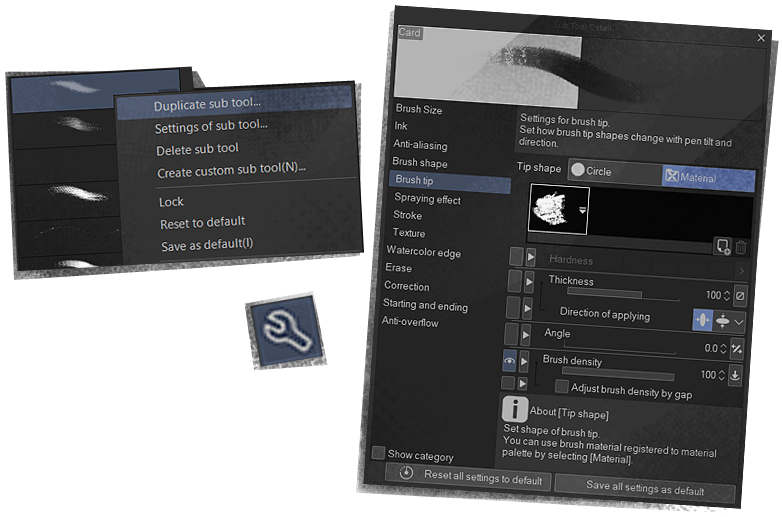The height and width of the screenshot is (517, 782).
Task: Choose Reset to default
Action: [202, 222]
